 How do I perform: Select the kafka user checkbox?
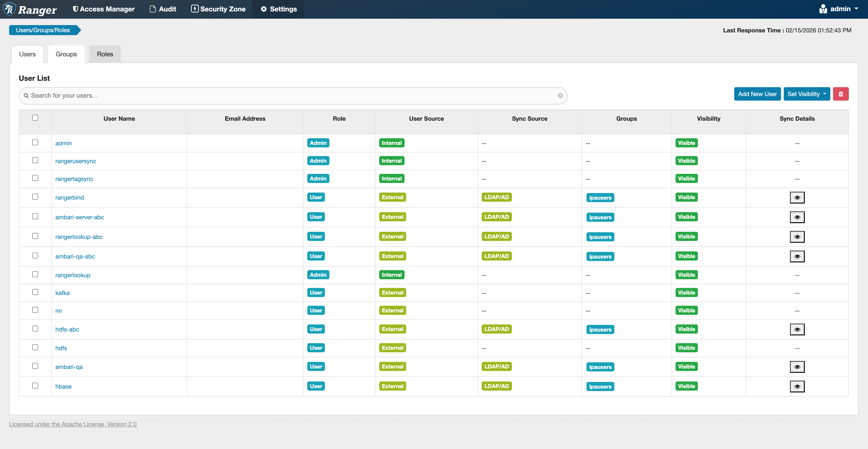35,292
